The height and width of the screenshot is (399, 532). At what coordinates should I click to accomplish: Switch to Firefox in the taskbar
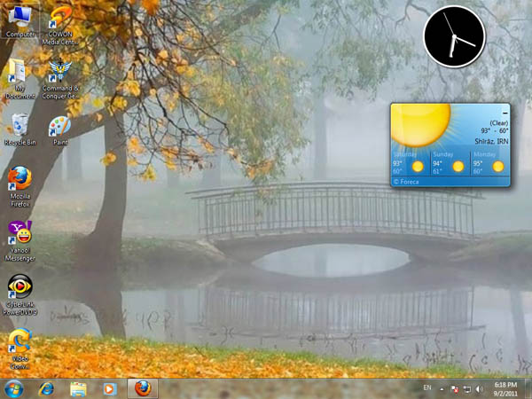click(x=142, y=388)
